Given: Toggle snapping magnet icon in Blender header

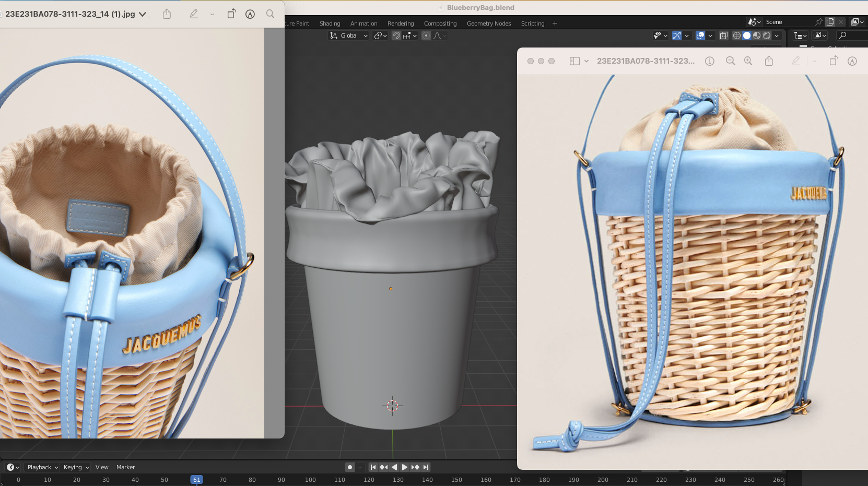Looking at the screenshot, I should coord(396,35).
